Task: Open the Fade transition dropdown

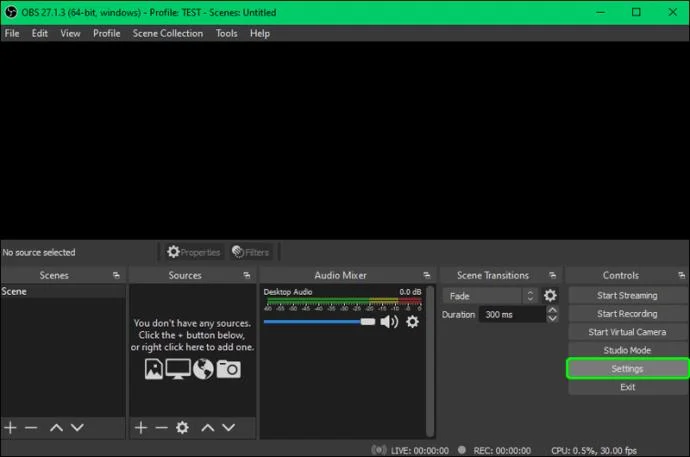Action: coord(490,296)
